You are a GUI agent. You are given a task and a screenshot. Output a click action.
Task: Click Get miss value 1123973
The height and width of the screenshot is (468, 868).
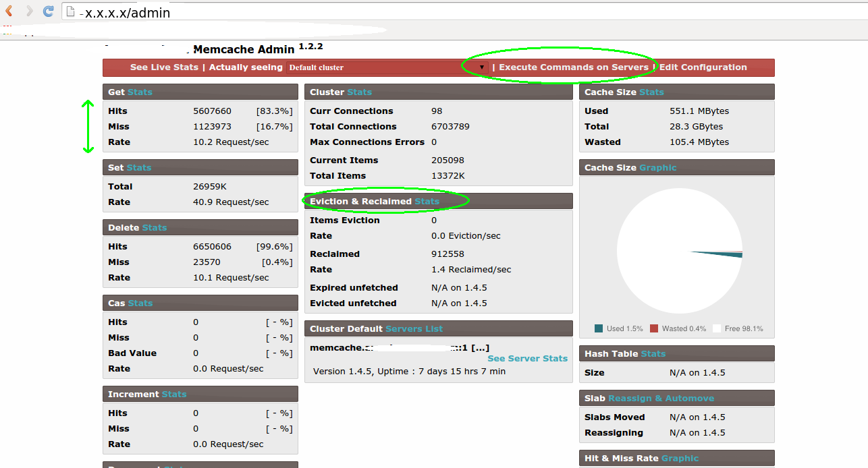coord(212,127)
